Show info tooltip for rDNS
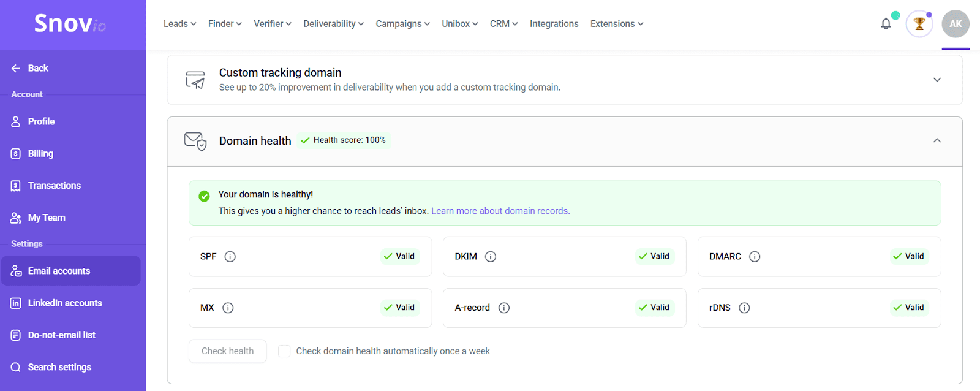Viewport: 980px width, 391px height. coord(744,308)
